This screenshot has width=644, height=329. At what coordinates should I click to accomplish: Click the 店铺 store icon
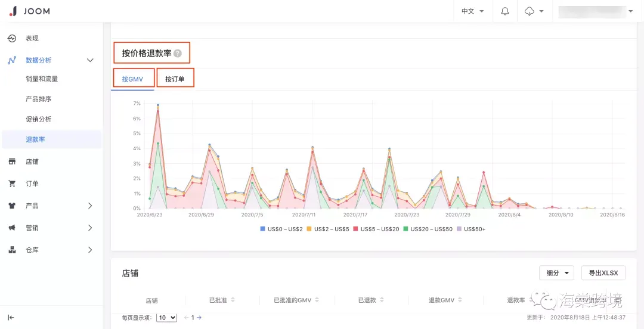point(12,162)
